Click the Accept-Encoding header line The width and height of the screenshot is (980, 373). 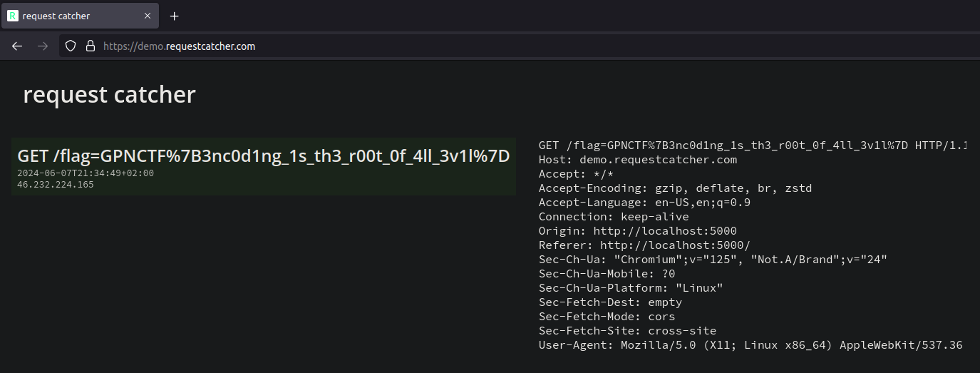pos(675,188)
